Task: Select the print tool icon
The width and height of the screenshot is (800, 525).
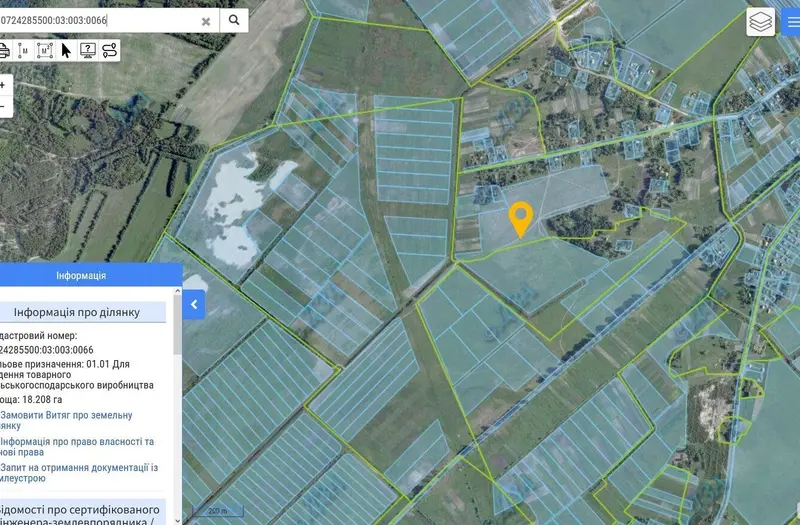Action: (4, 51)
